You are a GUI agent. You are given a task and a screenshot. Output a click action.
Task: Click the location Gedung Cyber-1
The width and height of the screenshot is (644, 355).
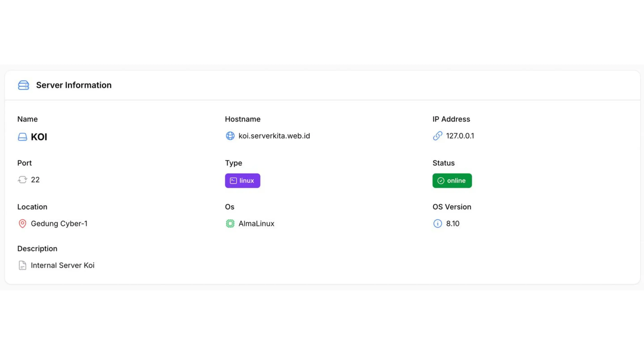click(59, 224)
